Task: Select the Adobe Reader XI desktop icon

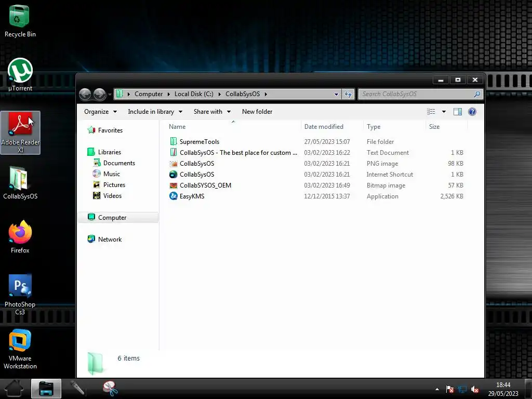Action: (x=20, y=132)
